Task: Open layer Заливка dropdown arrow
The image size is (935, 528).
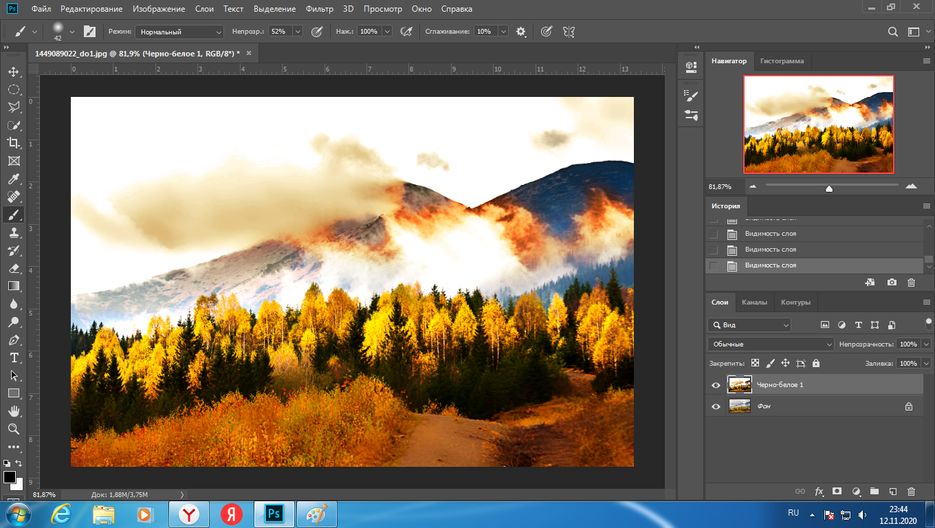Action: click(926, 363)
